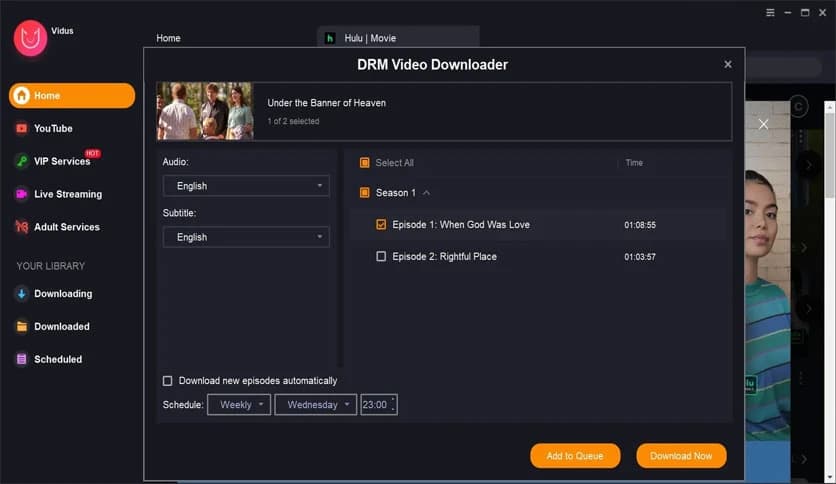This screenshot has height=484, width=836.
Task: Click the Vidus logo icon
Action: click(30, 38)
